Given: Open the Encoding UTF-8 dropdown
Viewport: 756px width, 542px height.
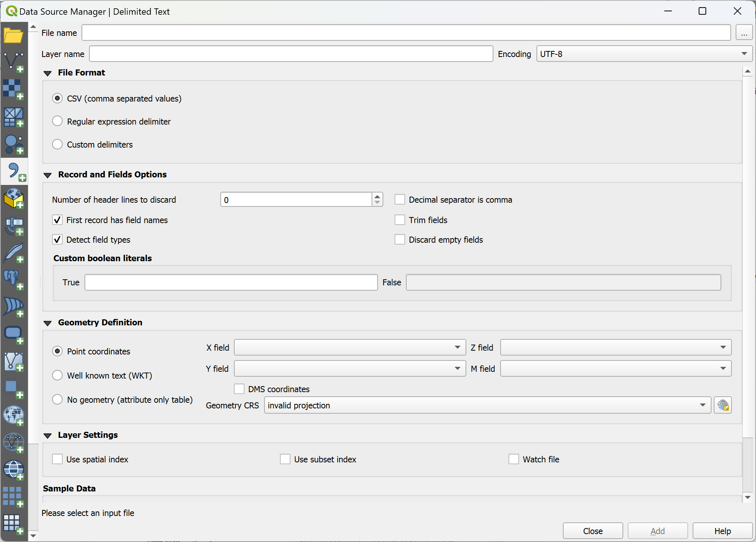Looking at the screenshot, I should coord(644,54).
